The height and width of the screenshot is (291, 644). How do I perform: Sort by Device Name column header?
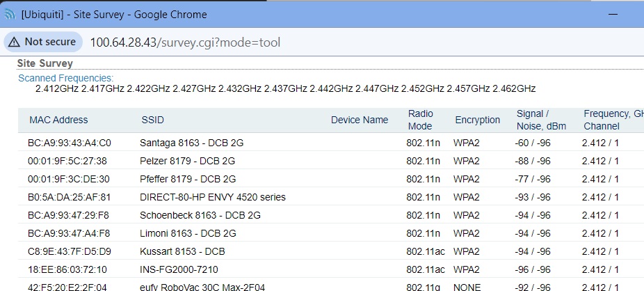coord(359,120)
